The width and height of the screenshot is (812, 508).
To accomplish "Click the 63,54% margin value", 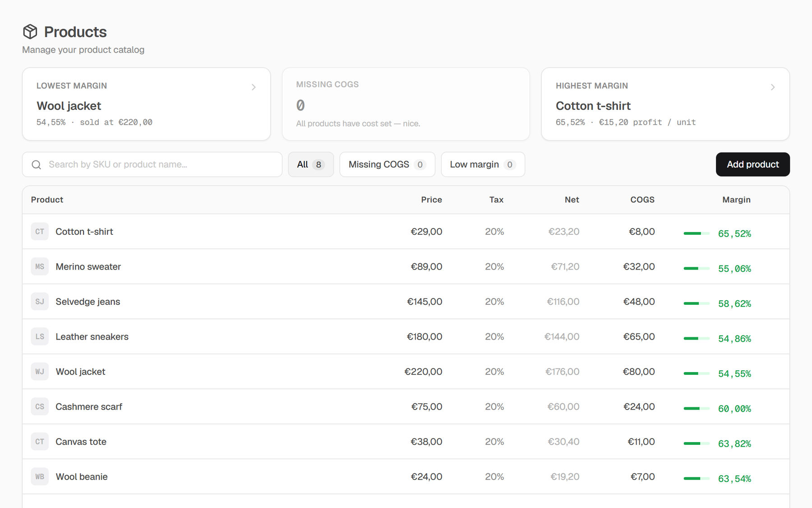I will click(734, 479).
